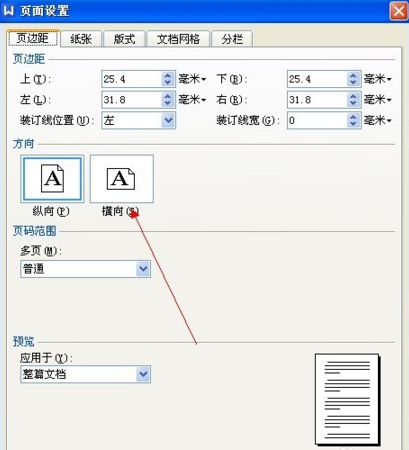The width and height of the screenshot is (409, 450).
Task: Open the 分栏 tab
Action: (x=232, y=39)
